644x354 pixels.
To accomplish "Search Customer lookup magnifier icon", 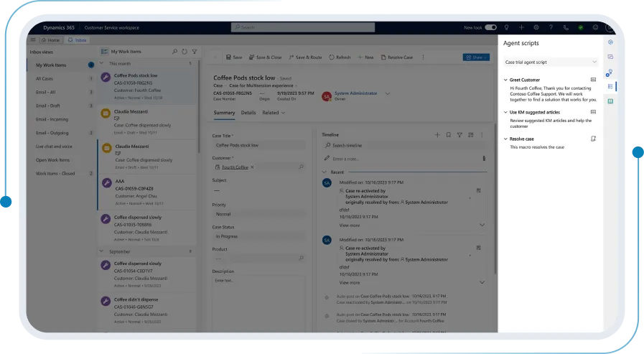I will coord(301,167).
